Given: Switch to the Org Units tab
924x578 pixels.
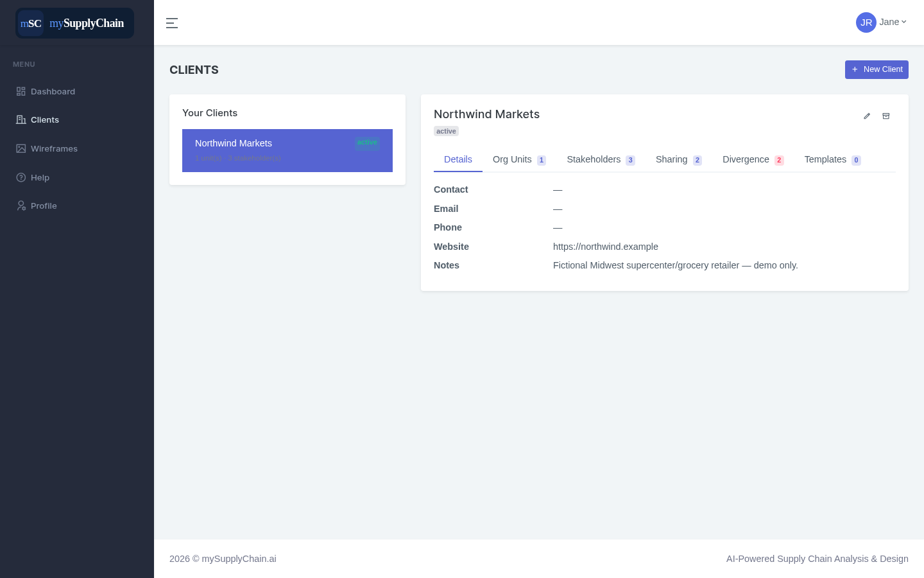Looking at the screenshot, I should 519,159.
